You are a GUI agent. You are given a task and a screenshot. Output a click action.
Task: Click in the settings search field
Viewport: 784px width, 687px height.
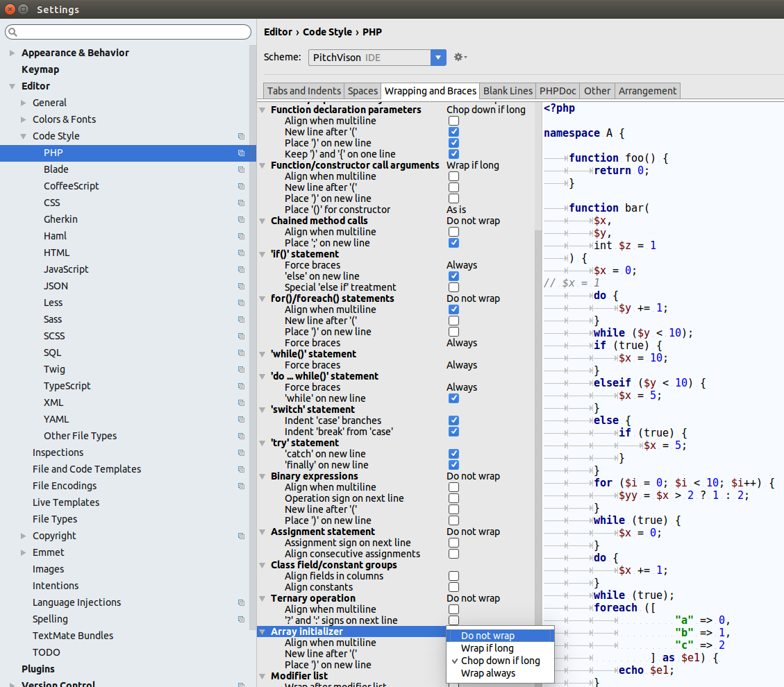[x=132, y=33]
